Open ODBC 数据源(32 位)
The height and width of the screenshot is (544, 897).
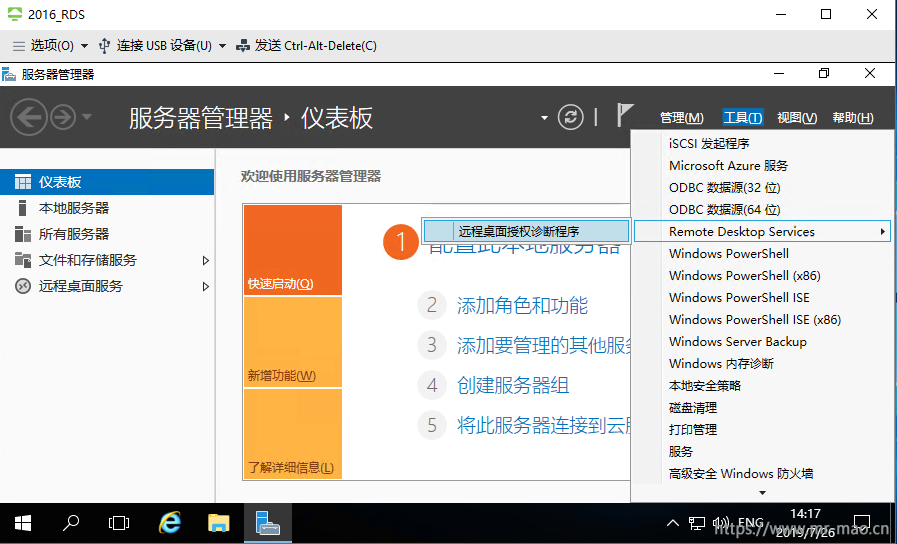pyautogui.click(x=724, y=188)
